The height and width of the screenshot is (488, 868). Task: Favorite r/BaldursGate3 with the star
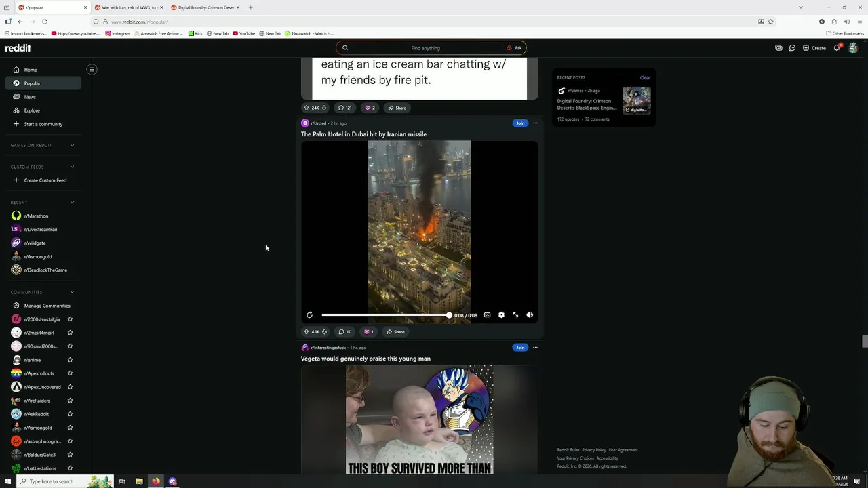[x=70, y=455]
